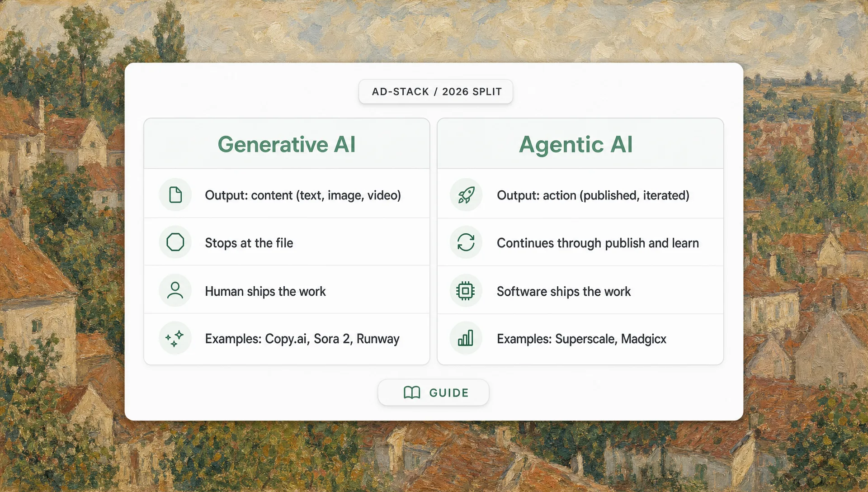Click text 'Output: content (text, image, video)'
Viewport: 868px width, 492px height.
[x=303, y=195]
